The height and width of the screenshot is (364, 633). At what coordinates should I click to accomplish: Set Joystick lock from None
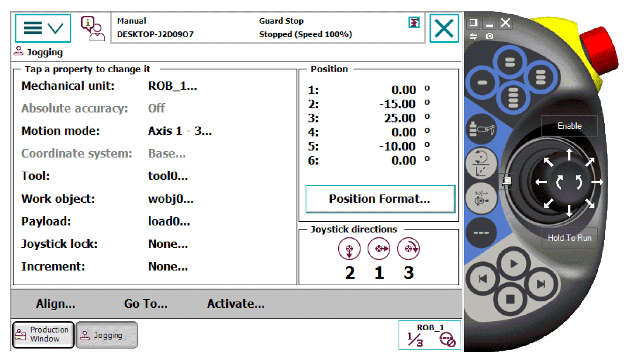point(168,244)
